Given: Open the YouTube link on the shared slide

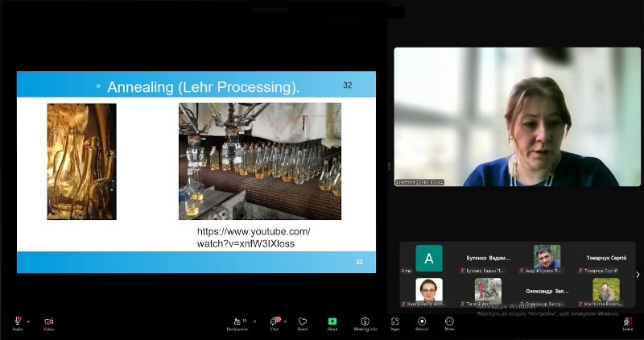Looking at the screenshot, I should [254, 238].
